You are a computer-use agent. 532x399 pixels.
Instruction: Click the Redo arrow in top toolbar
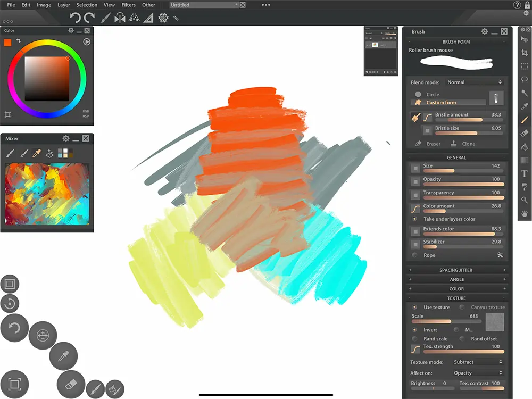click(89, 18)
